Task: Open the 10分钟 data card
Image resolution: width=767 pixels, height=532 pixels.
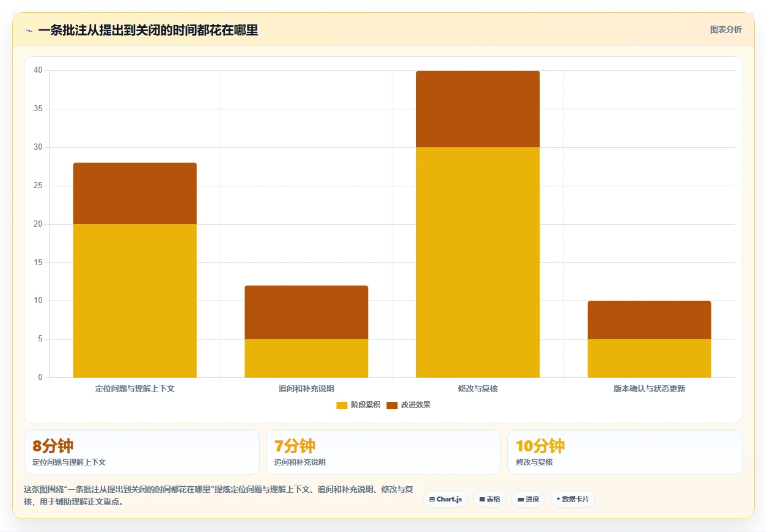Action: pyautogui.click(x=625, y=452)
